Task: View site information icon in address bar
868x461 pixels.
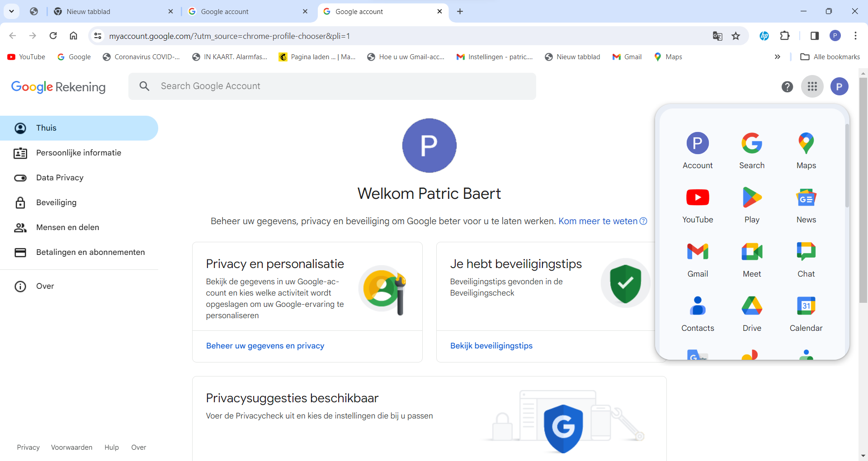Action: coord(98,36)
